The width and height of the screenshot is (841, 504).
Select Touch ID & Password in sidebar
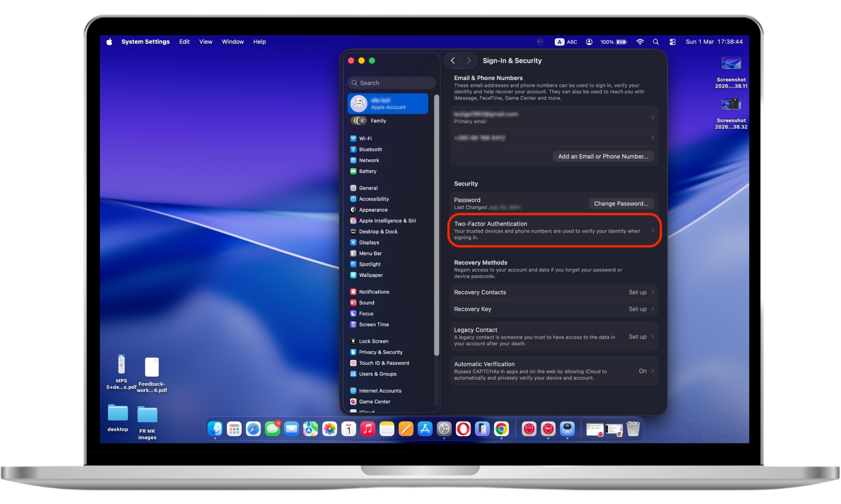point(384,363)
